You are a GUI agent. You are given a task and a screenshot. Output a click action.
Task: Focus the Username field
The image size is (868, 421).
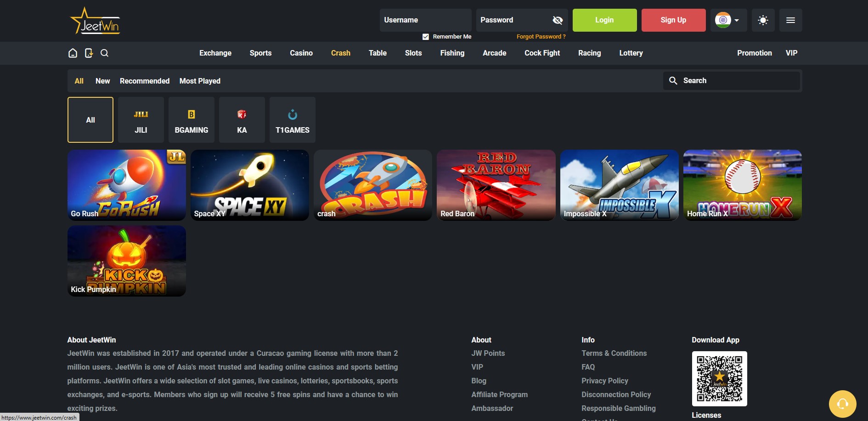[425, 20]
